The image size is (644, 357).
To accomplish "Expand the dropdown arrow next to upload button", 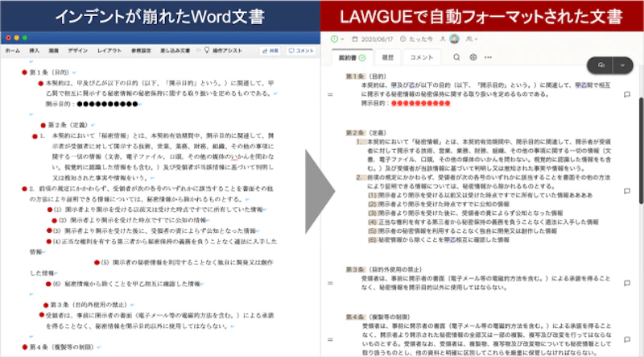I will tap(621, 64).
